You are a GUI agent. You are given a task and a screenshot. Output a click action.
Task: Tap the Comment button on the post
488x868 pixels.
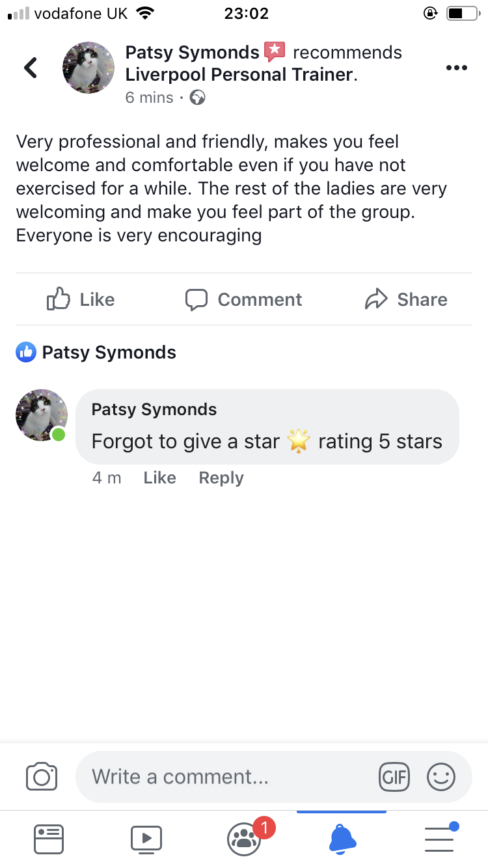(x=243, y=299)
